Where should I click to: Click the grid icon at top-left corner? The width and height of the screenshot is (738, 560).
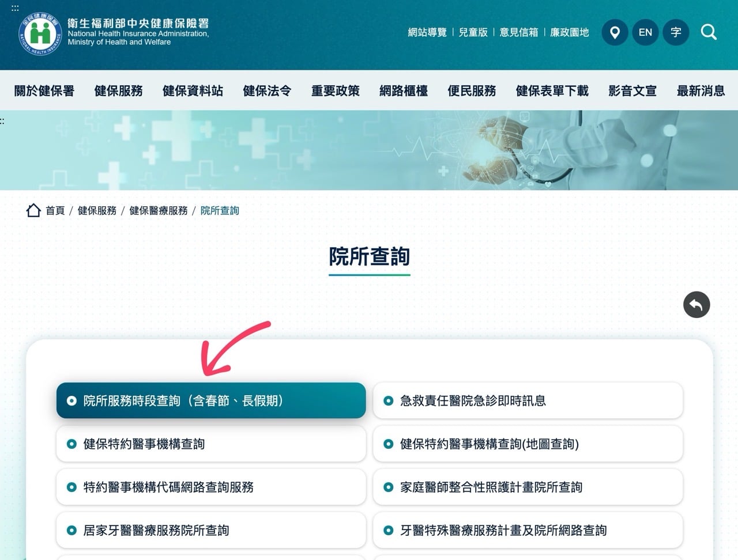[15, 8]
